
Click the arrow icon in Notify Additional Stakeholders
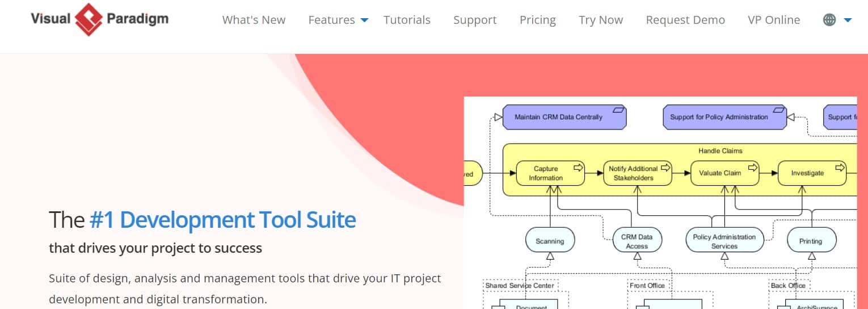point(665,168)
